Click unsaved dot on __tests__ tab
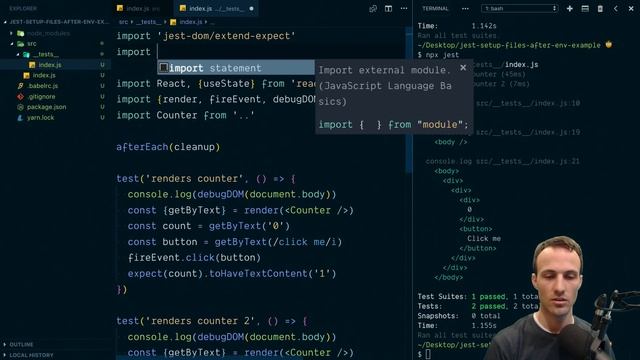This screenshot has width=640, height=360. click(251, 9)
